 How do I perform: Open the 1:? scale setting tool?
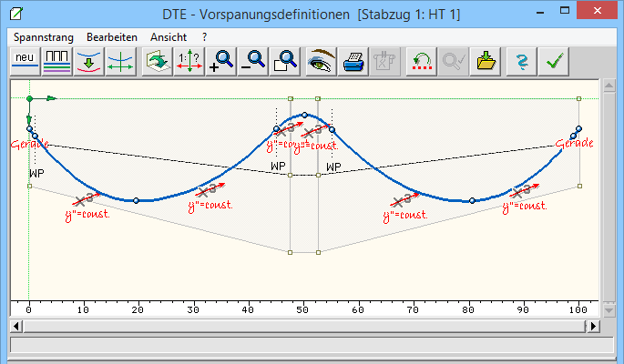coord(189,62)
